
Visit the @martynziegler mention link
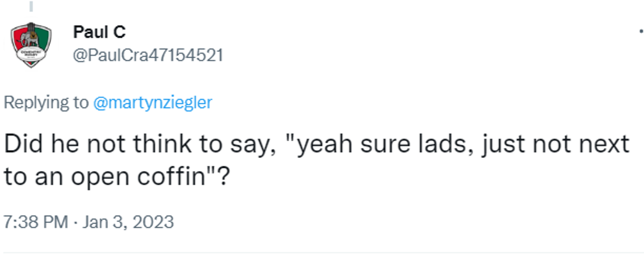153,103
